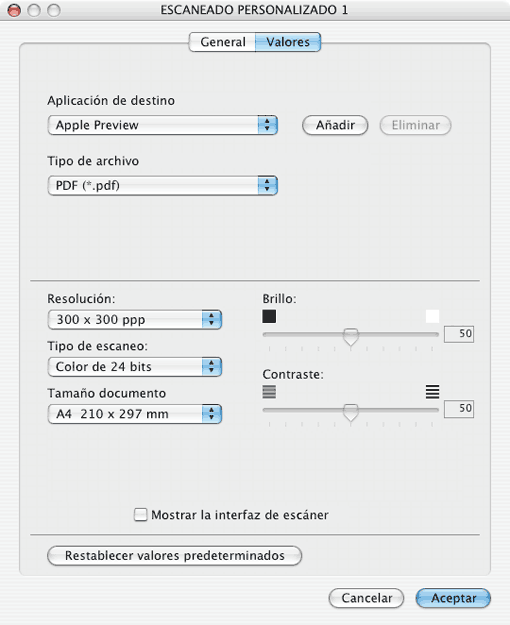Click the Añadir button
The width and height of the screenshot is (510, 625).
335,125
